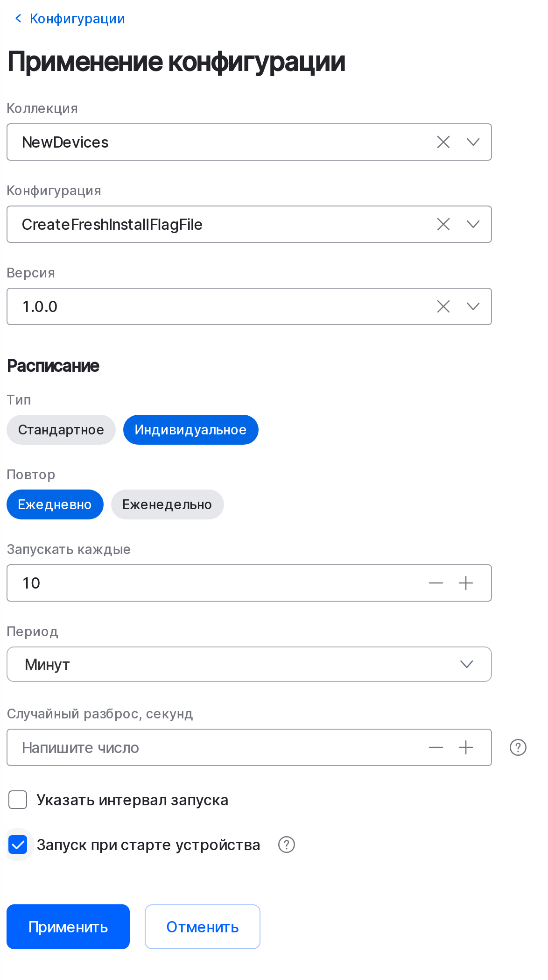Check the Указать интервал запуска checkbox

pos(17,800)
